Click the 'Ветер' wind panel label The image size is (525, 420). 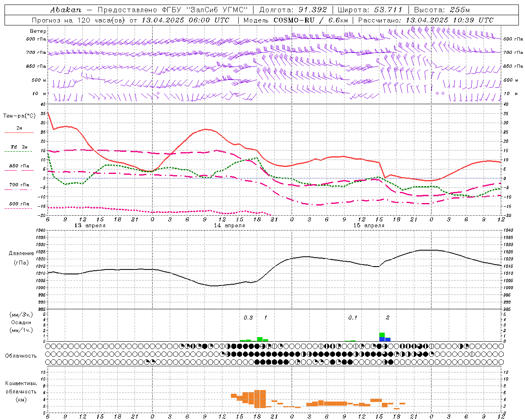(38, 31)
